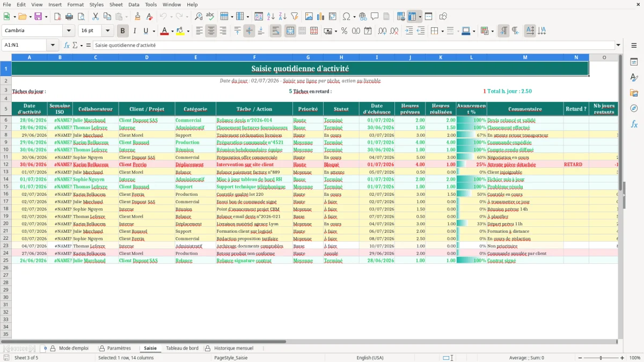The width and height of the screenshot is (644, 362).
Task: Click the Draw Functions shapes icon
Action: [443, 17]
